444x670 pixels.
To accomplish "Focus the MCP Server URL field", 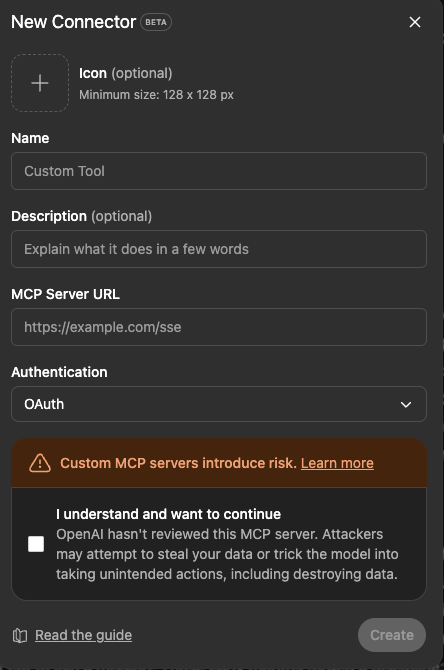I will coord(219,327).
